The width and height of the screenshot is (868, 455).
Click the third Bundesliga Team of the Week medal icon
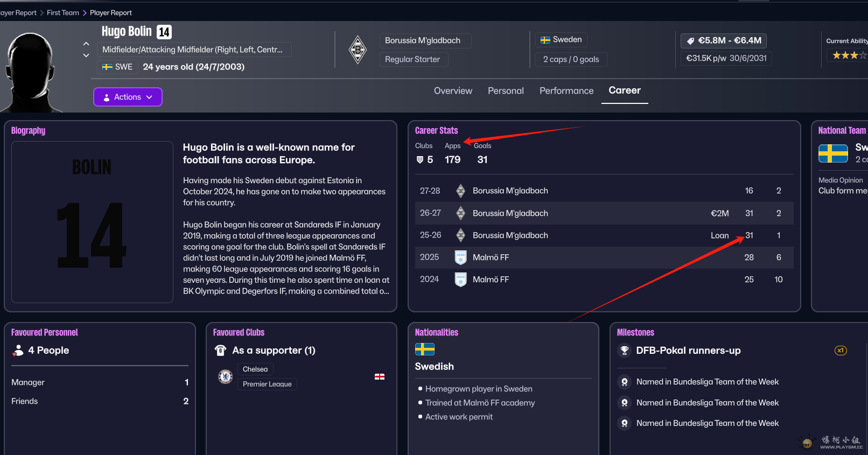click(625, 423)
